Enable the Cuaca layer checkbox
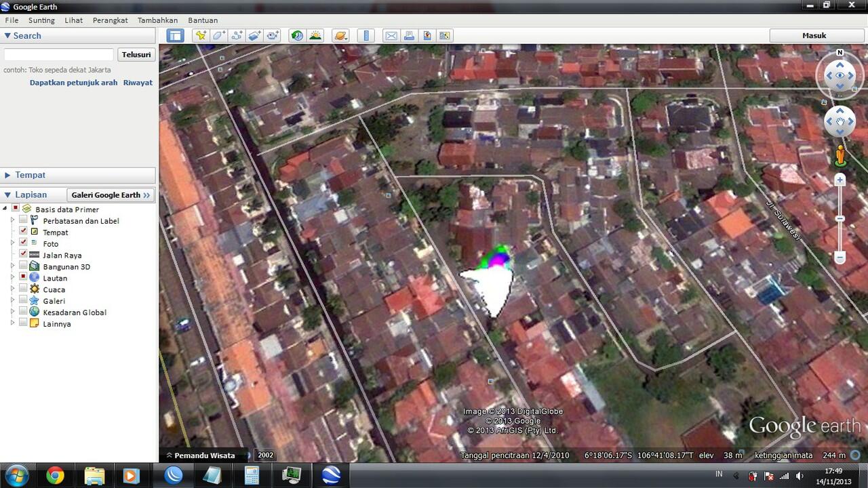 [x=23, y=289]
